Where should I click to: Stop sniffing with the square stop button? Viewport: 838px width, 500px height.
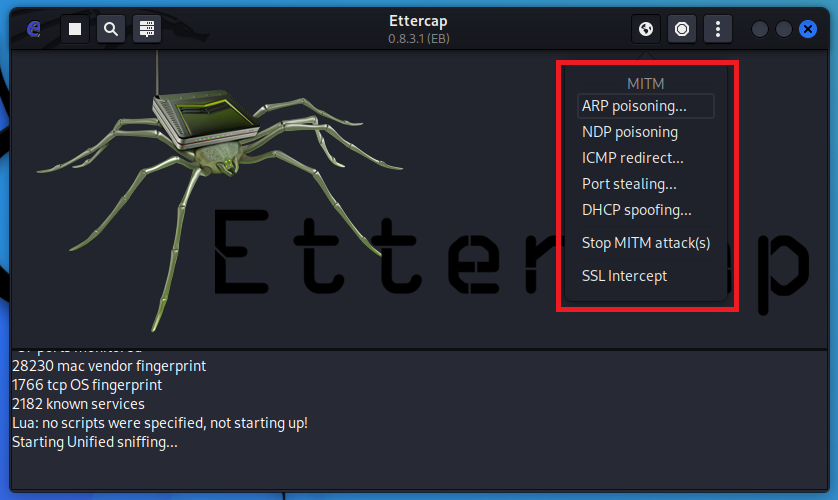[75, 29]
